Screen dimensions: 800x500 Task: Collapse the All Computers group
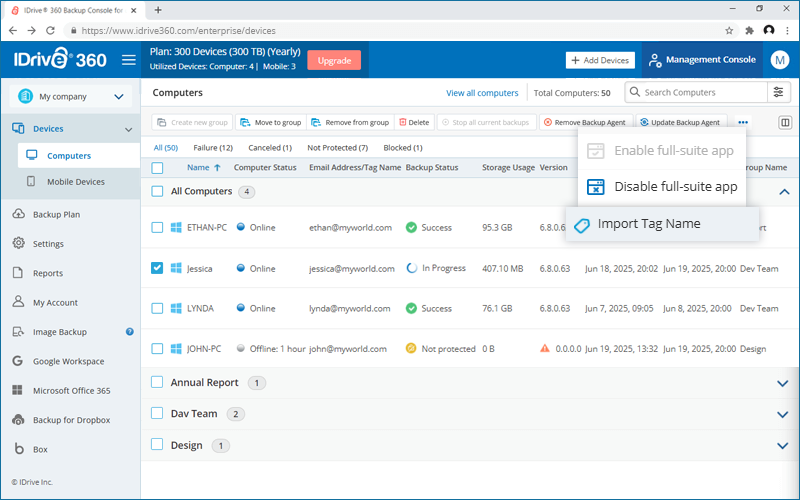pos(784,192)
